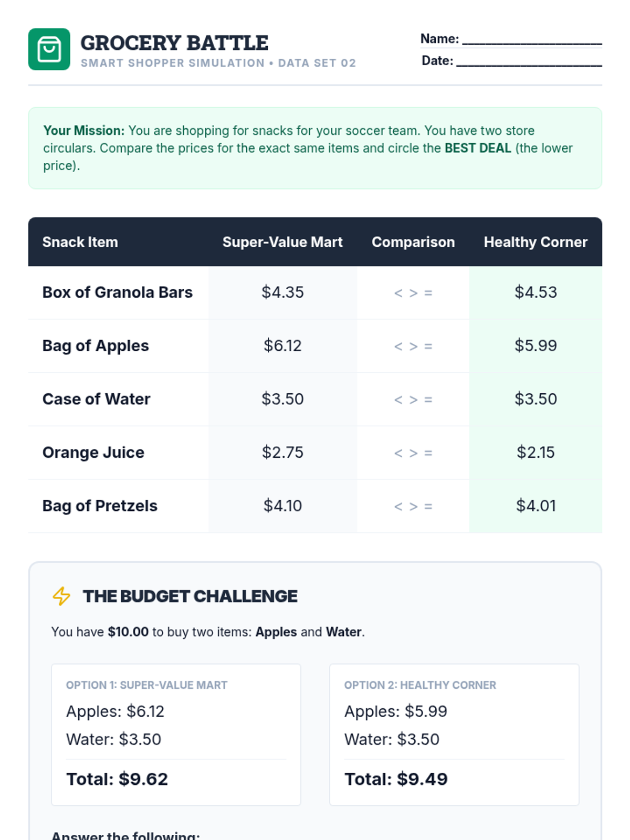Click the green shopping bag logo icon
The height and width of the screenshot is (840, 630).
[49, 49]
